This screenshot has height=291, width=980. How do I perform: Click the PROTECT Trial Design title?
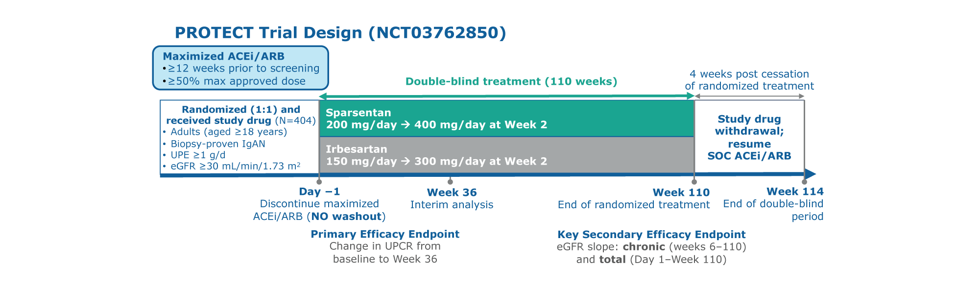point(340,33)
